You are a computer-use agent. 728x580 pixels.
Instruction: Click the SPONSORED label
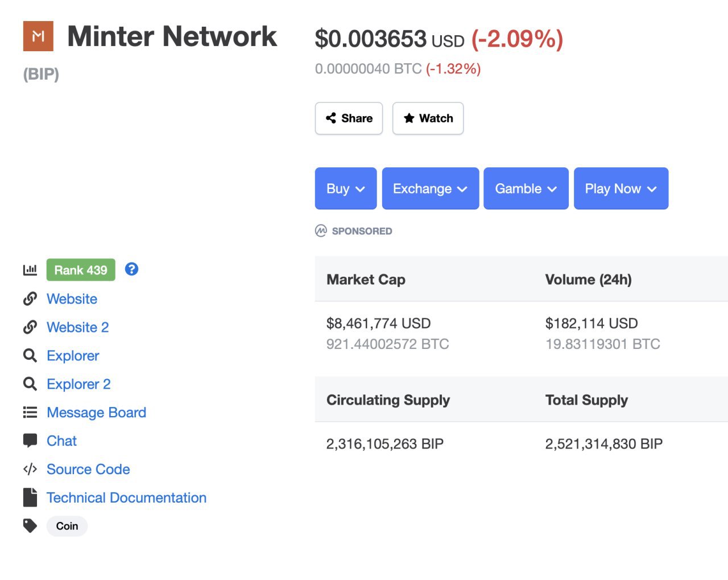[x=362, y=231]
